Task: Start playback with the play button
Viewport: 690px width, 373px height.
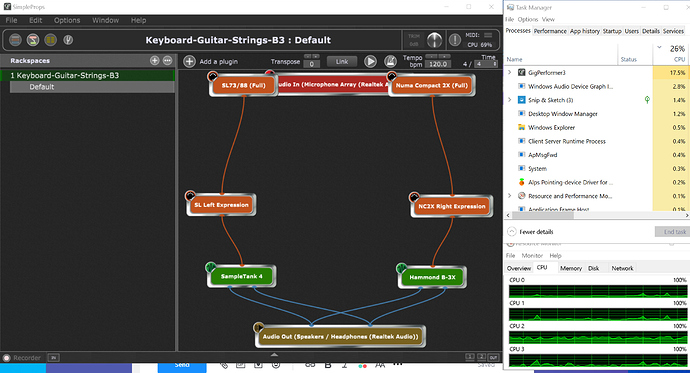Action: (370, 62)
